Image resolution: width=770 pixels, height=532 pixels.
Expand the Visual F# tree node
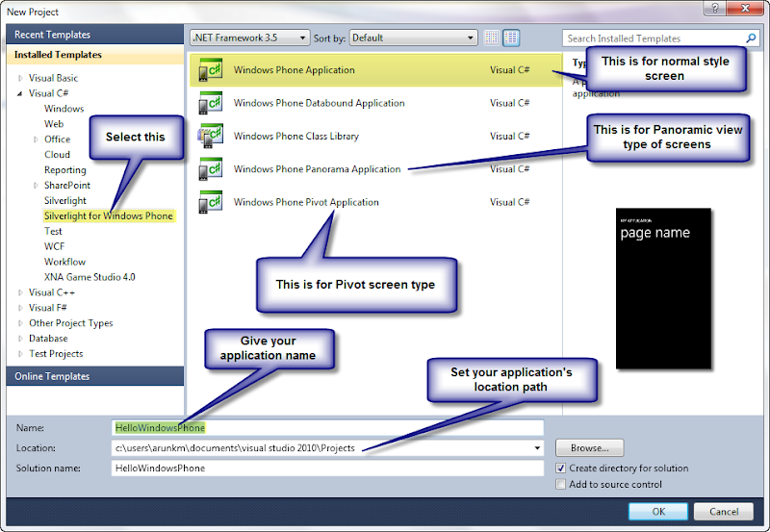coord(20,308)
